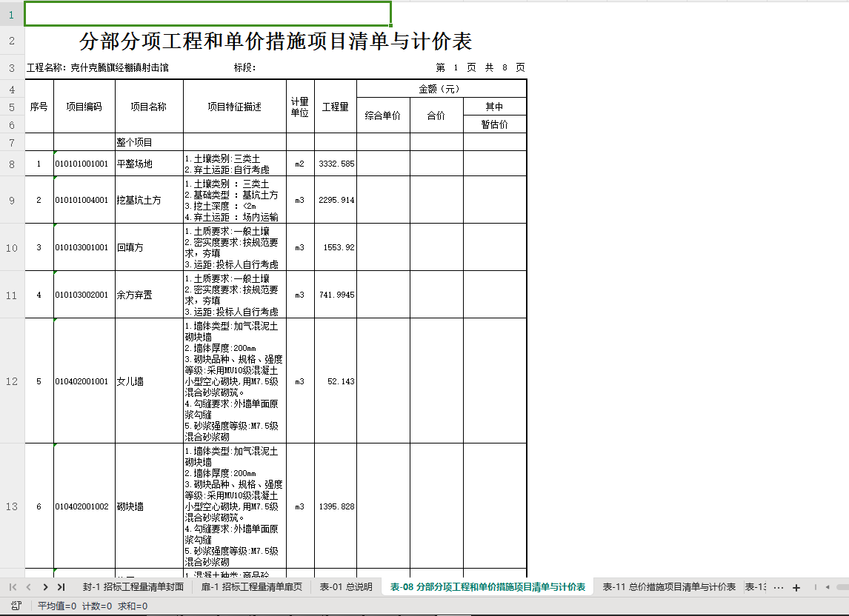Select row 8 header

click(12, 164)
